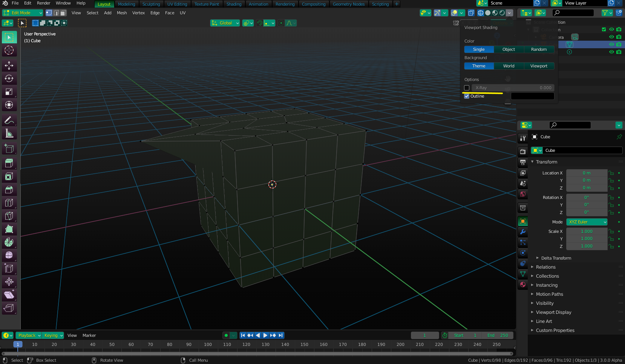Select the Add Cube tool

[9, 149]
